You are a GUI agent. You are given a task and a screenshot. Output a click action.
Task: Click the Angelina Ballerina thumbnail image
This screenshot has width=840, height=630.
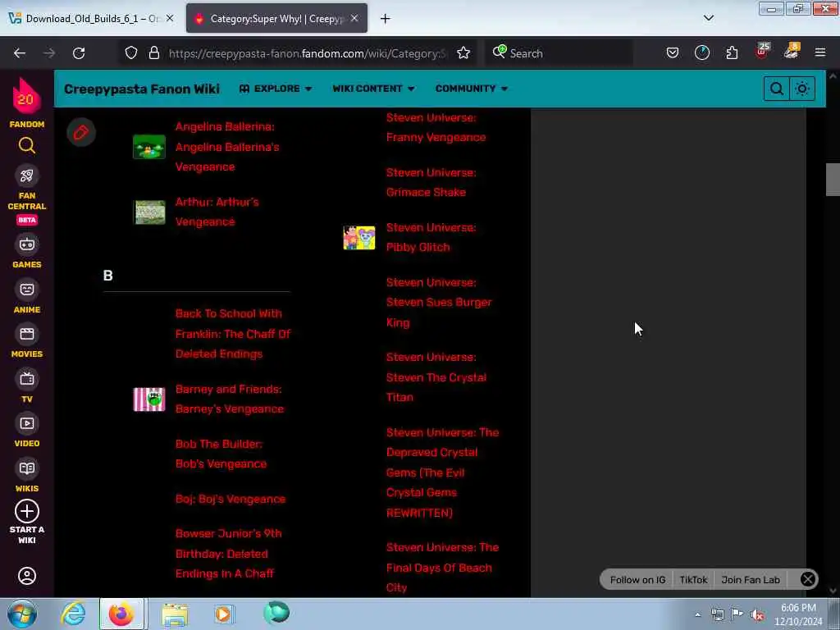click(149, 147)
